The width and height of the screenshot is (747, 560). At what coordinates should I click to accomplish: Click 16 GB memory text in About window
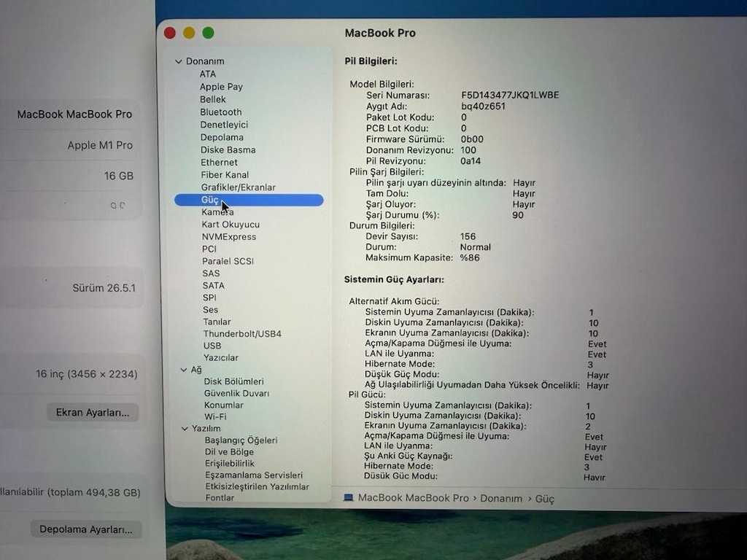tap(119, 176)
